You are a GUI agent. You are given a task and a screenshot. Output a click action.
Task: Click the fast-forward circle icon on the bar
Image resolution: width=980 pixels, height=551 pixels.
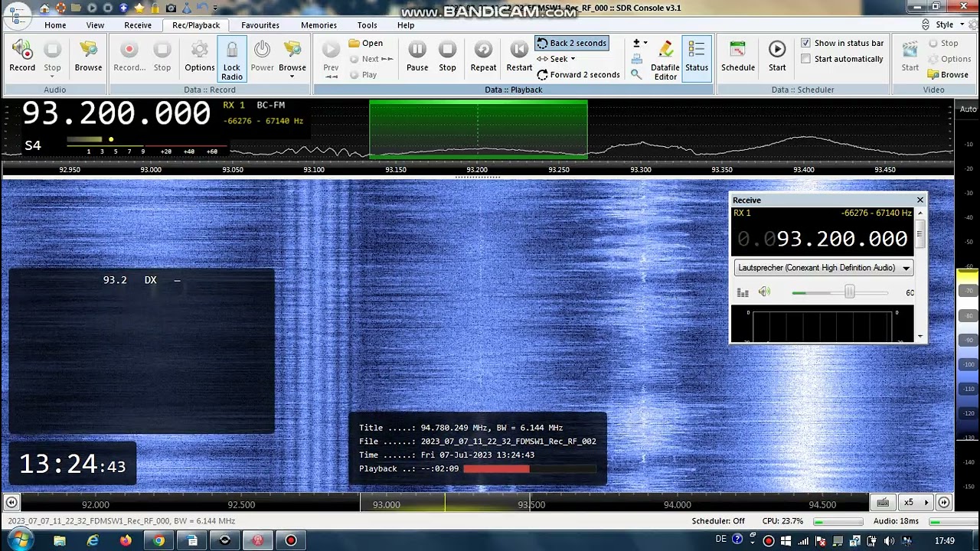point(943,503)
